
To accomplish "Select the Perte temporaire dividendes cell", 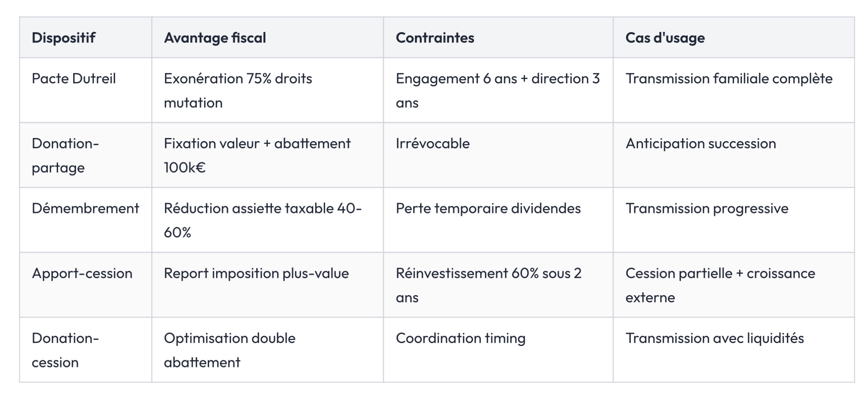I will pyautogui.click(x=498, y=220).
